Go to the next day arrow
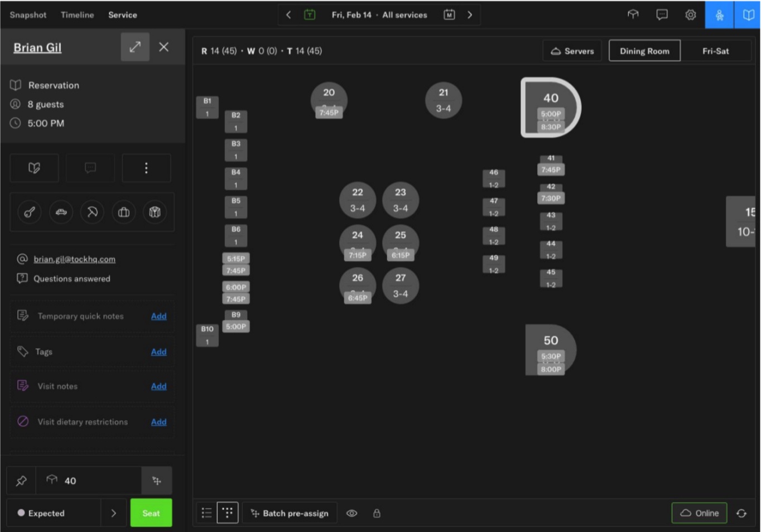The height and width of the screenshot is (532, 761). pyautogui.click(x=470, y=15)
